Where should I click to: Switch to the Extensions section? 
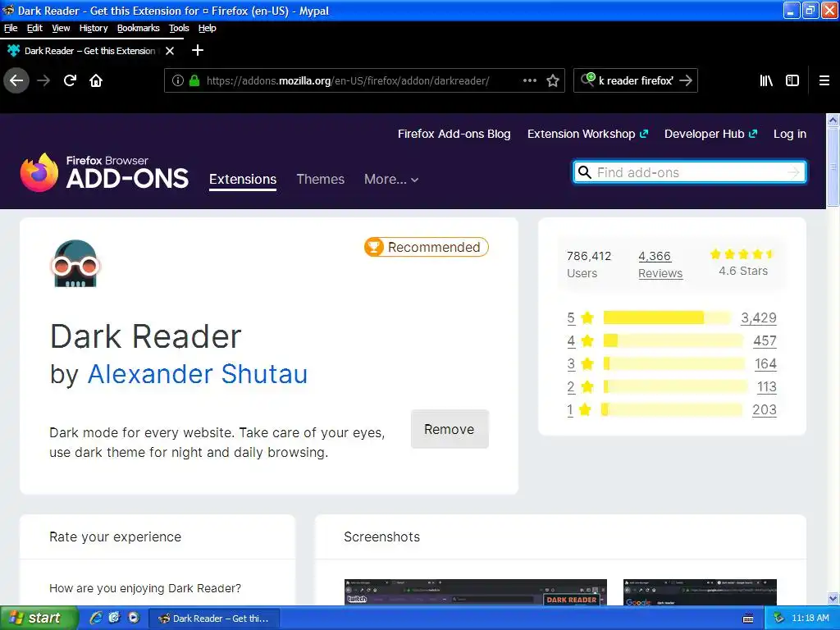pos(243,180)
